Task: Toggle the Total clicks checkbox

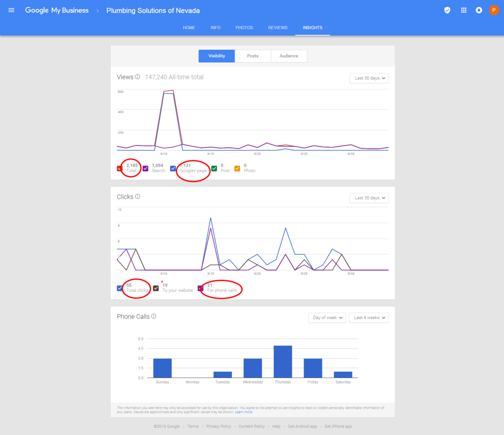Action: pyautogui.click(x=120, y=288)
